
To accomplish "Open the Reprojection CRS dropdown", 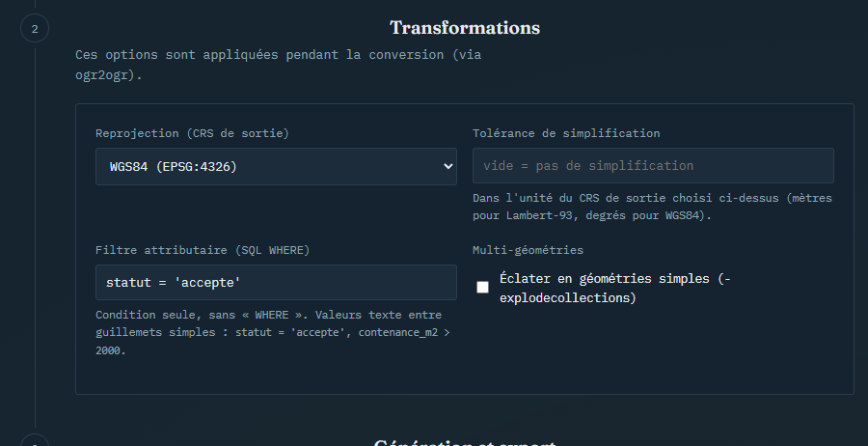I will 276,166.
